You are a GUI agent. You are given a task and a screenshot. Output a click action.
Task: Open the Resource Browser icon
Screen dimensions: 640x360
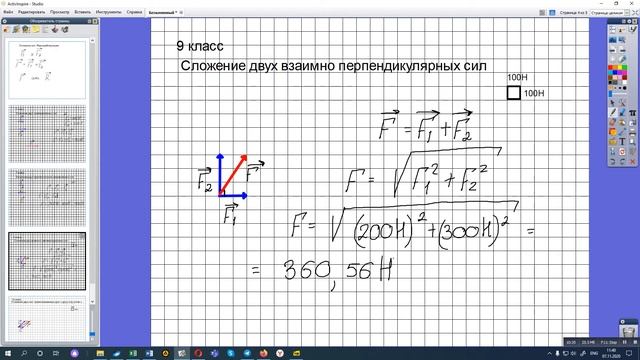[x=16, y=29]
